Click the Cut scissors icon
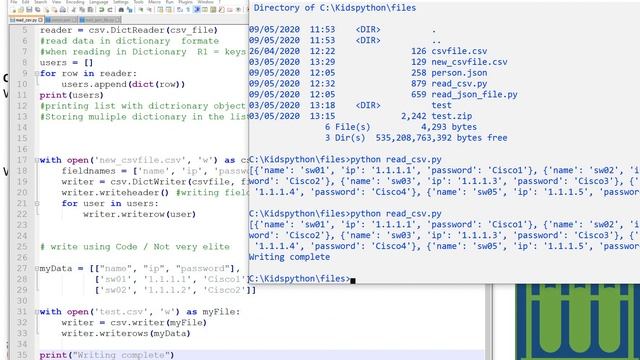640x360 pixels. [73, 9]
